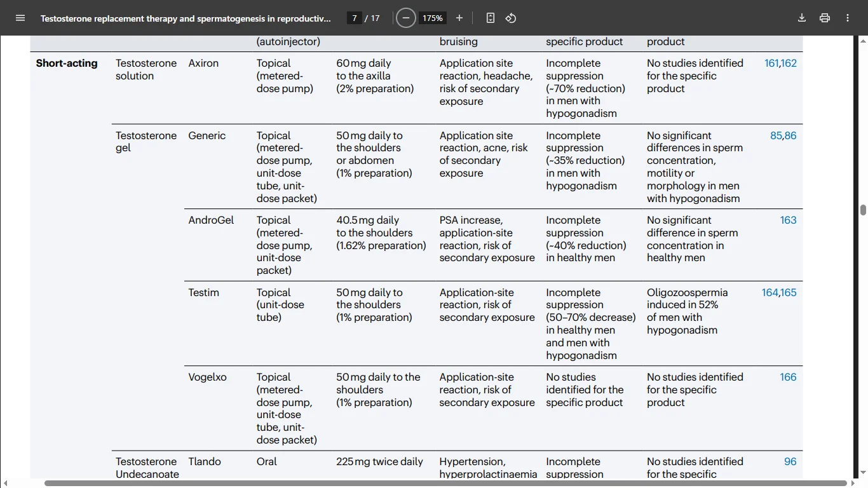The height and width of the screenshot is (488, 868).
Task: Click the horizontal scrollbar thumb
Action: click(445, 483)
